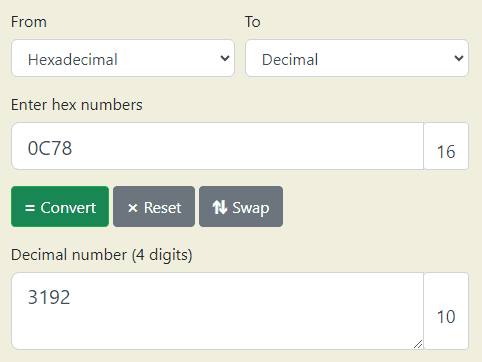Click the 'Decimal number (4 digits)' label
Image resolution: width=482 pixels, height=362 pixels.
click(102, 255)
